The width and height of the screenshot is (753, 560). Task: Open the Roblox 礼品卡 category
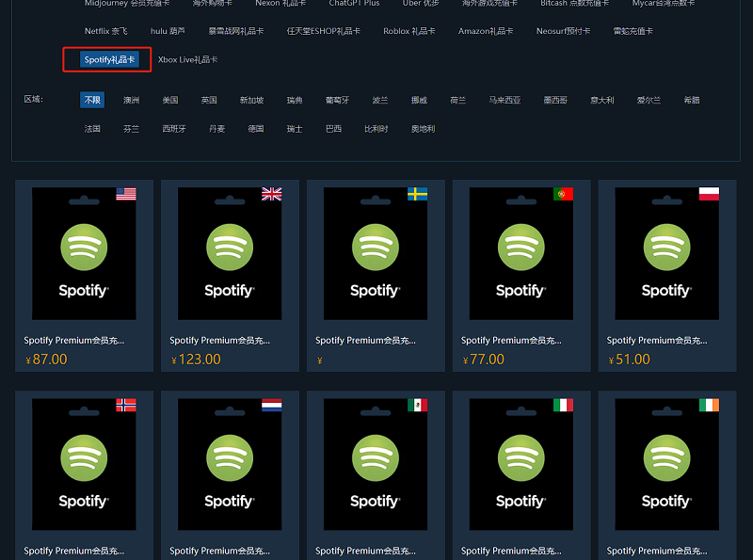pyautogui.click(x=409, y=31)
